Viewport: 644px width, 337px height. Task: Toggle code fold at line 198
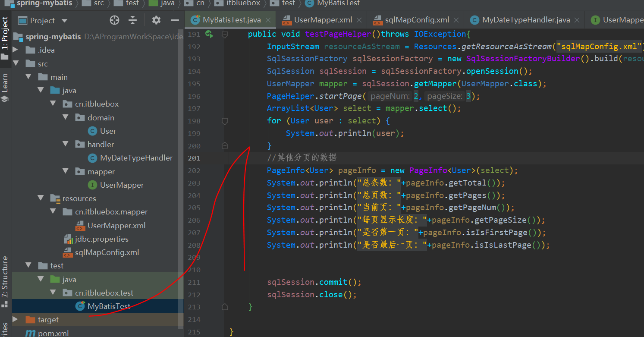coord(225,121)
